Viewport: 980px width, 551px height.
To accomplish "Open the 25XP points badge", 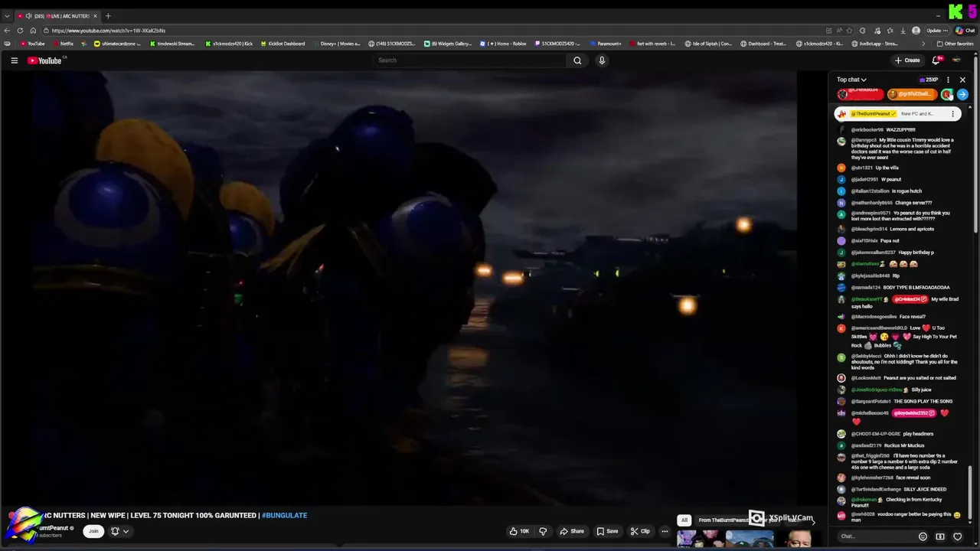I will pyautogui.click(x=929, y=80).
